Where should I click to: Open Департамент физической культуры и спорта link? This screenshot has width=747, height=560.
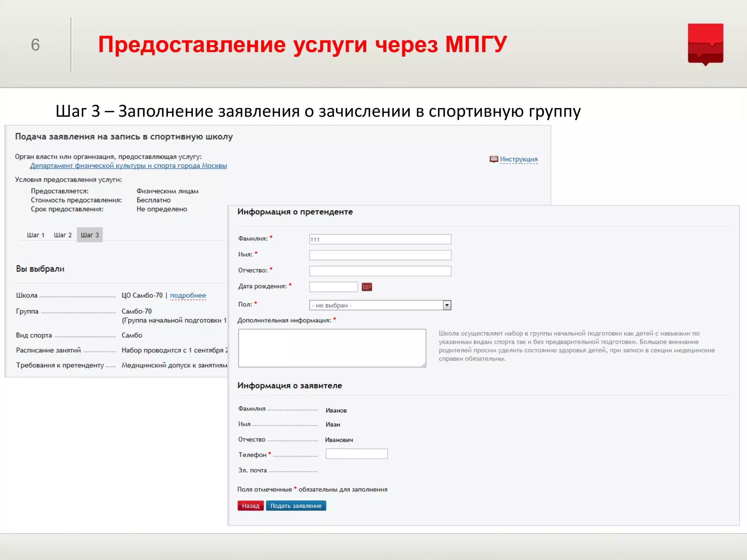(x=128, y=166)
